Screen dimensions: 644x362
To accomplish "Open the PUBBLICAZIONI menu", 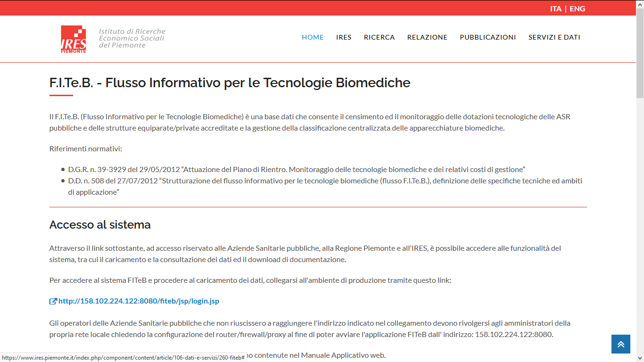I will pyautogui.click(x=488, y=37).
